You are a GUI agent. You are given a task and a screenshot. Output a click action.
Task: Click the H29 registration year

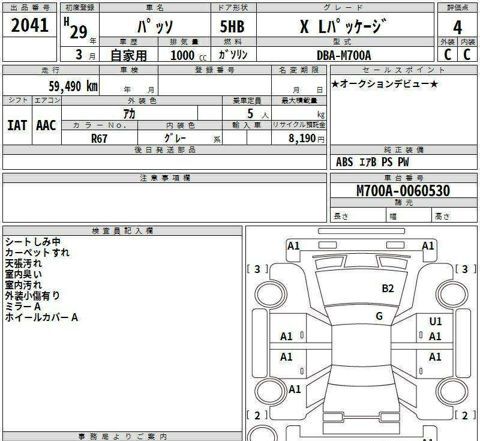tap(76, 28)
